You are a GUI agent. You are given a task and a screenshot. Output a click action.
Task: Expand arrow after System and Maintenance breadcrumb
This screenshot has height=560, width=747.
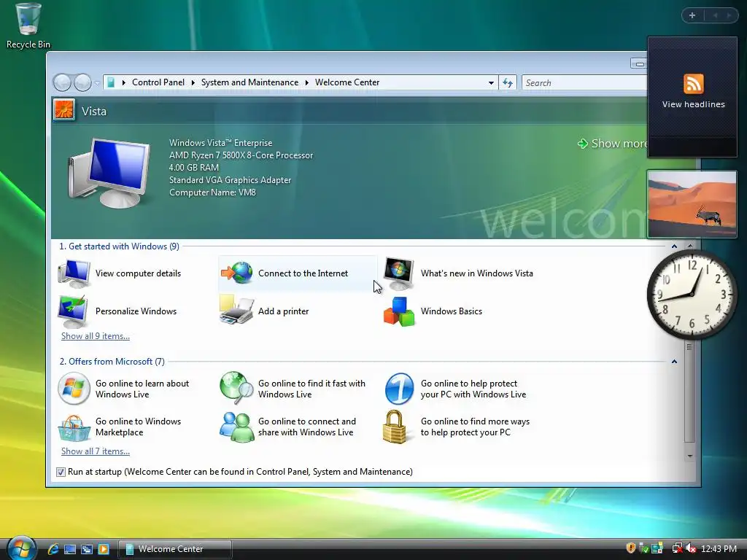307,83
